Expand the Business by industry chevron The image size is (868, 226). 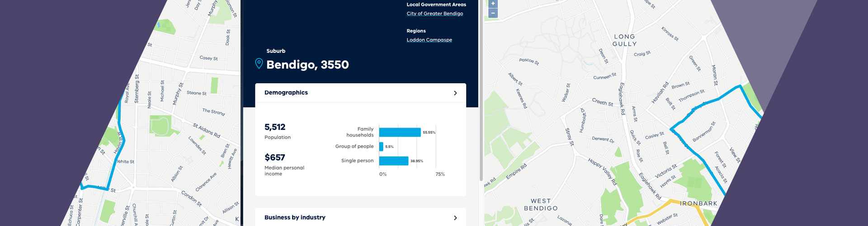coord(455,218)
